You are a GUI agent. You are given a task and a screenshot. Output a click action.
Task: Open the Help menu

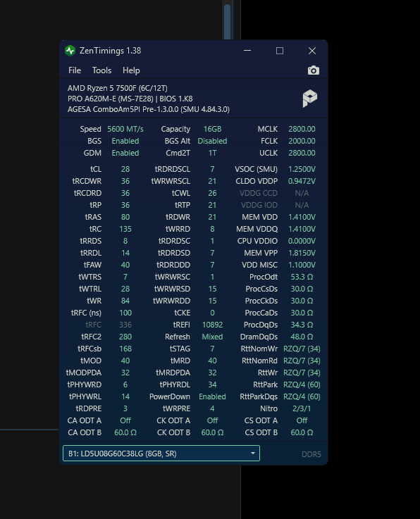pyautogui.click(x=131, y=70)
